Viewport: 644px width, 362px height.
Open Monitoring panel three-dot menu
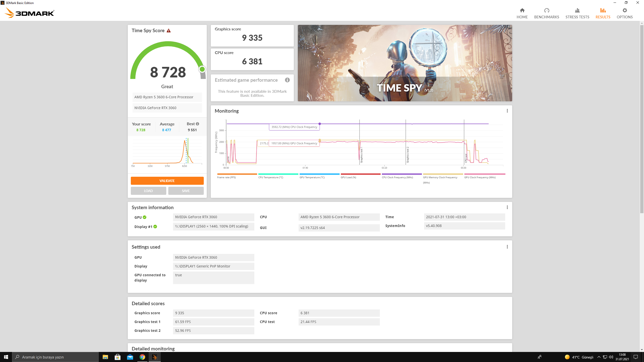507,111
